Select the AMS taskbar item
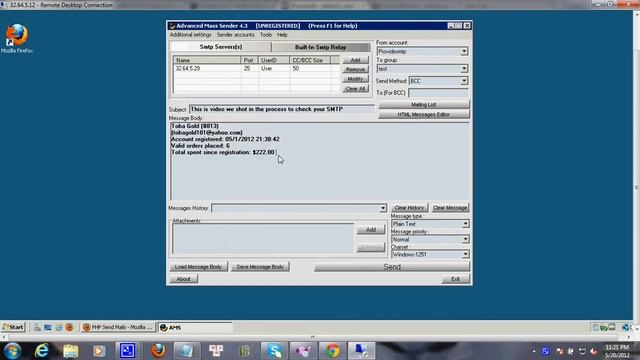Viewport: 640px width, 360px height. click(195, 327)
